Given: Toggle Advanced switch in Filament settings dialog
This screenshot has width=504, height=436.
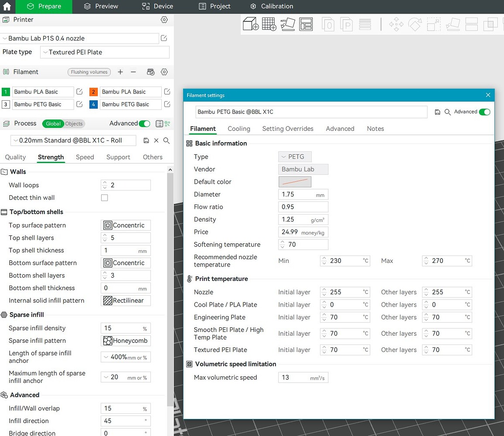Looking at the screenshot, I should point(484,112).
